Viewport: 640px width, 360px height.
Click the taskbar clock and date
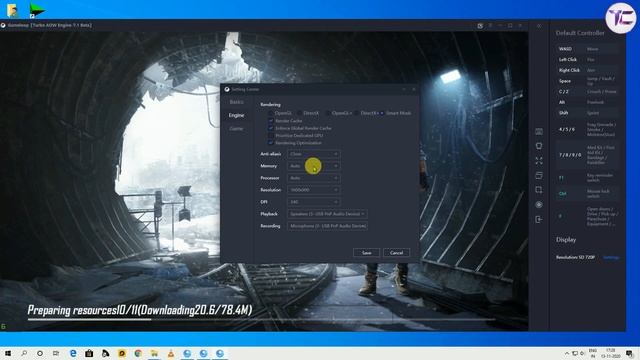pos(611,353)
